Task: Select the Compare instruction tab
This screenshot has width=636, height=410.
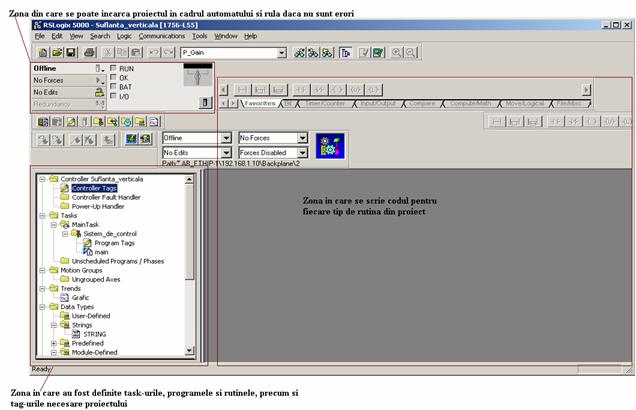Action: [422, 103]
